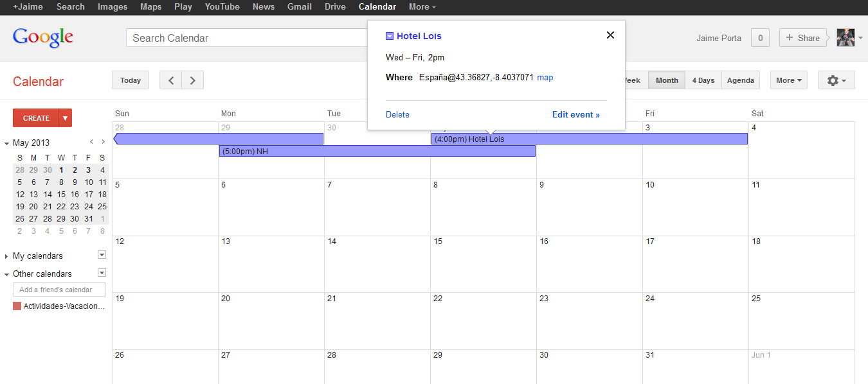Screen dimensions: 868x384
Task: Click Delete in the event popup
Action: pyautogui.click(x=397, y=115)
